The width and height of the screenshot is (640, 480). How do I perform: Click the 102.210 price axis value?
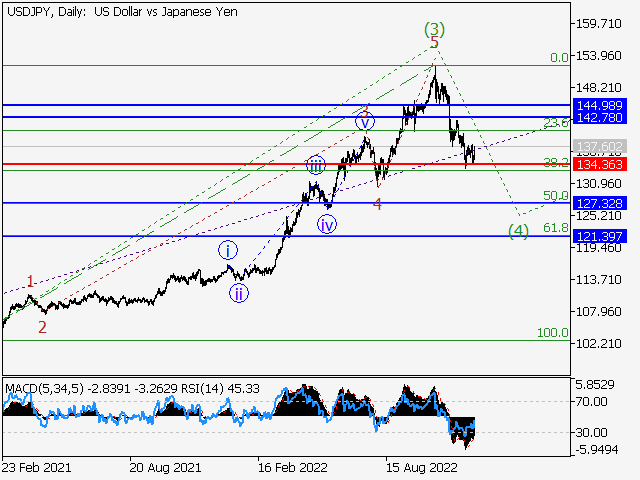(598, 343)
